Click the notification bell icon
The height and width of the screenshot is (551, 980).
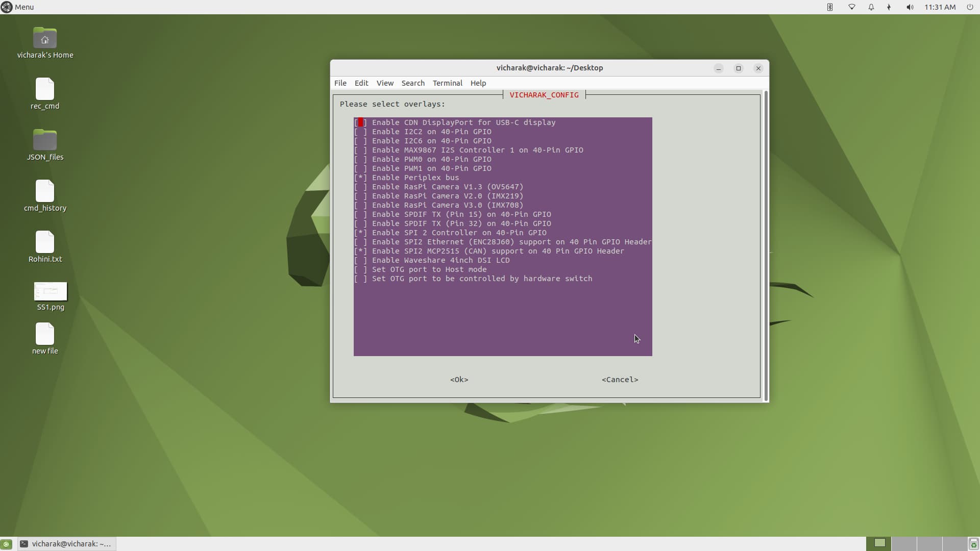871,7
